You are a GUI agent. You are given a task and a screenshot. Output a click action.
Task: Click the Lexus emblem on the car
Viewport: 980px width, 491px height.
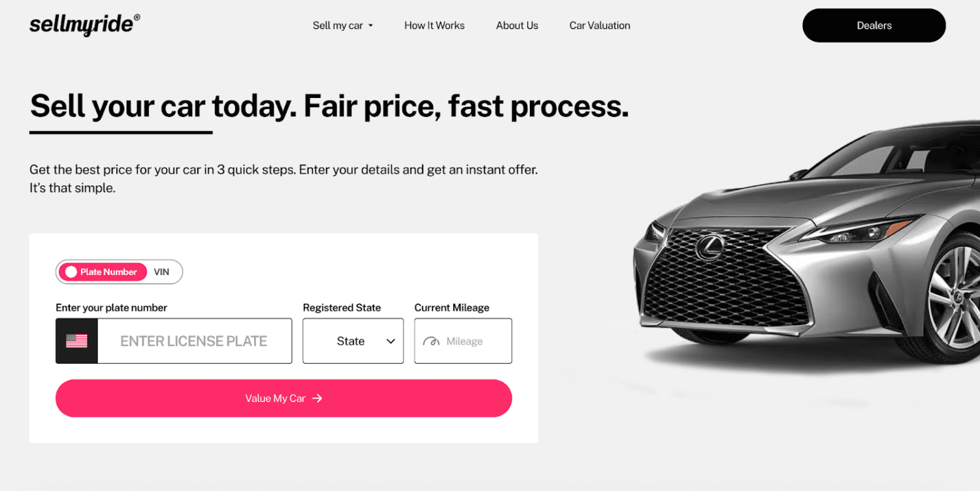(x=708, y=247)
